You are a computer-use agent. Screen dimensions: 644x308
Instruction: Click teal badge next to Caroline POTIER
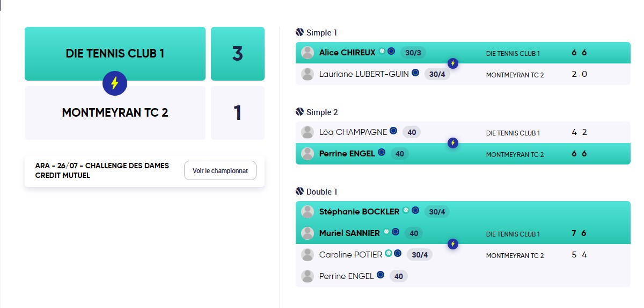(x=389, y=253)
